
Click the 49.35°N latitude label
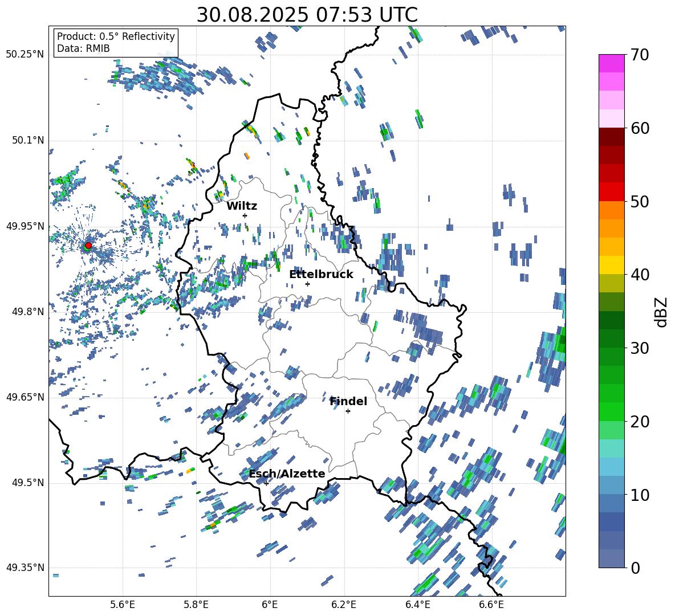pyautogui.click(x=26, y=568)
